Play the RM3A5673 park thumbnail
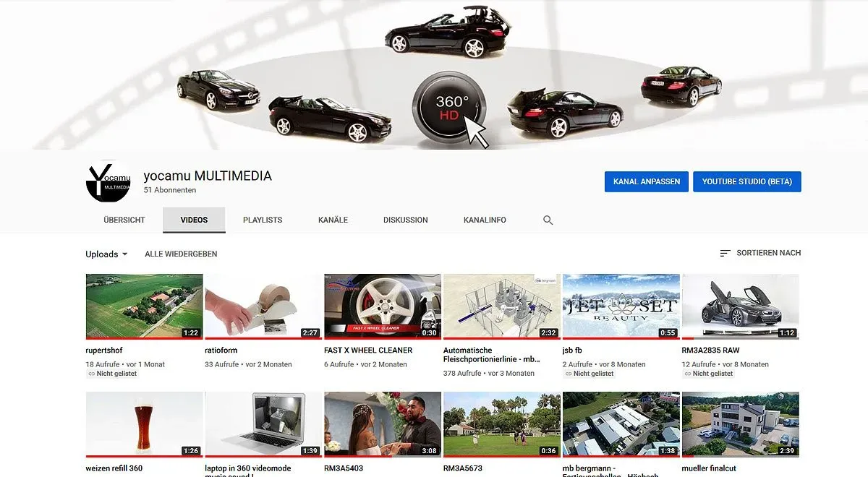Image resolution: width=868 pixels, height=477 pixels. 502,424
